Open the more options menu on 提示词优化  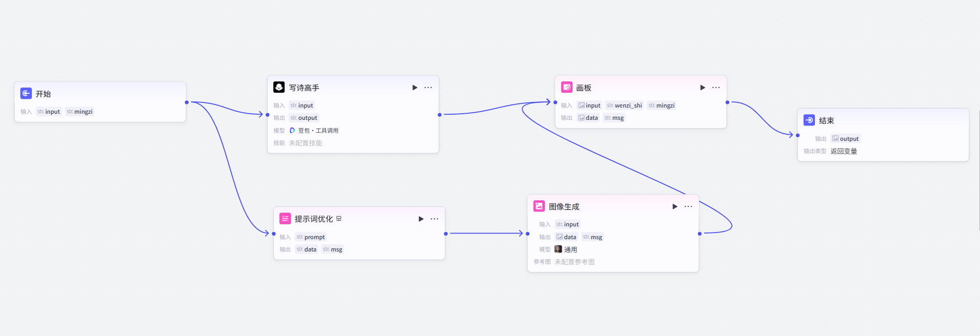point(434,219)
